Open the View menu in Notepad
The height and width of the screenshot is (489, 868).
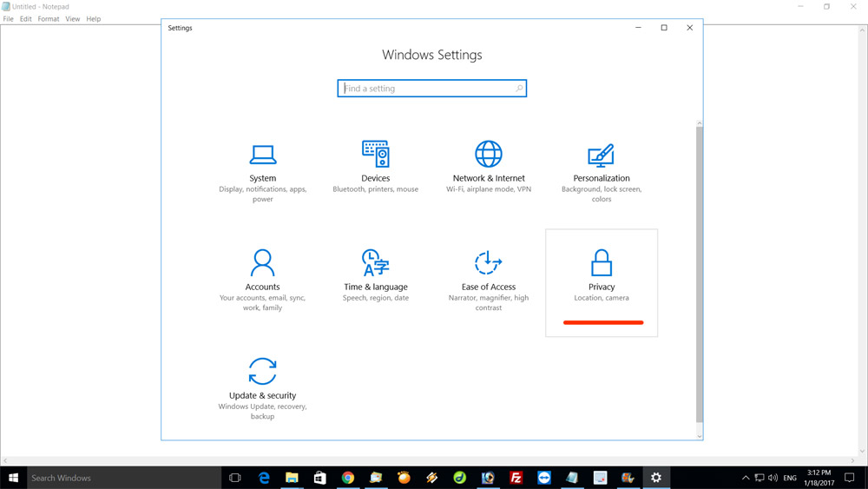point(73,19)
